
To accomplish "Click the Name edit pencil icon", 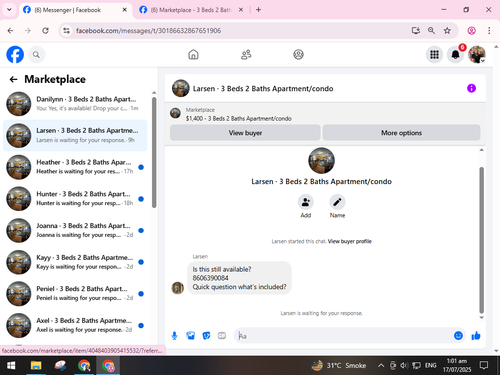I will point(337,202).
